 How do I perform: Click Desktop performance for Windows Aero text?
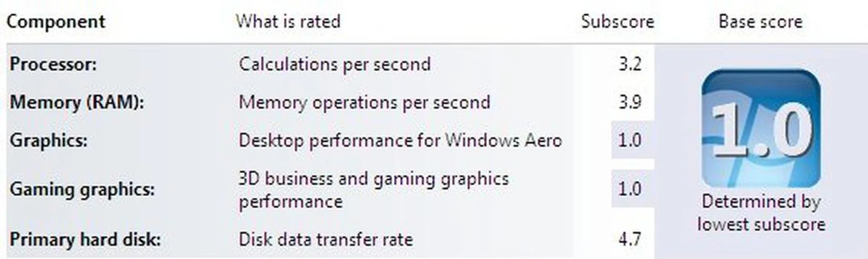(400, 140)
